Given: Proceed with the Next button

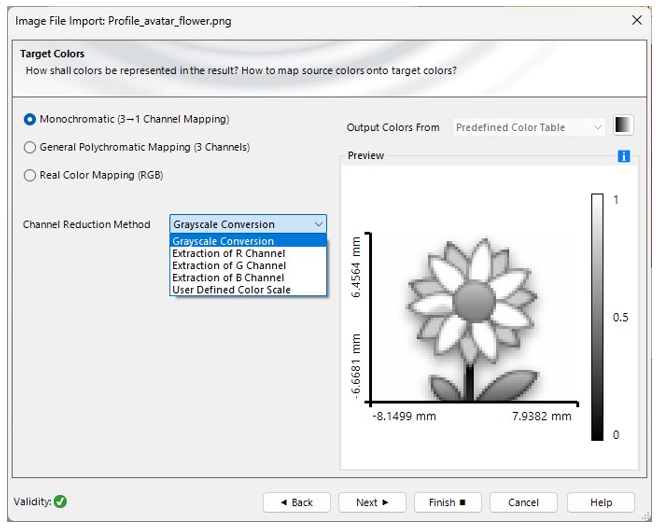Looking at the screenshot, I should click(x=372, y=502).
